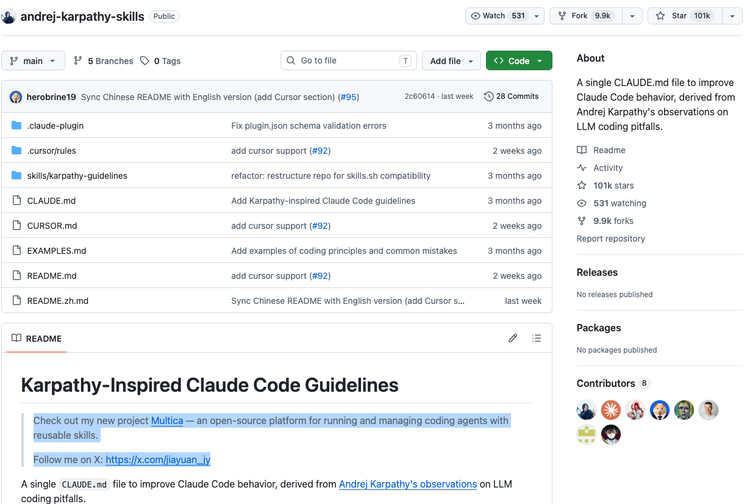This screenshot has width=750, height=504.
Task: Expand the Star lists dropdown arrow
Action: 732,16
